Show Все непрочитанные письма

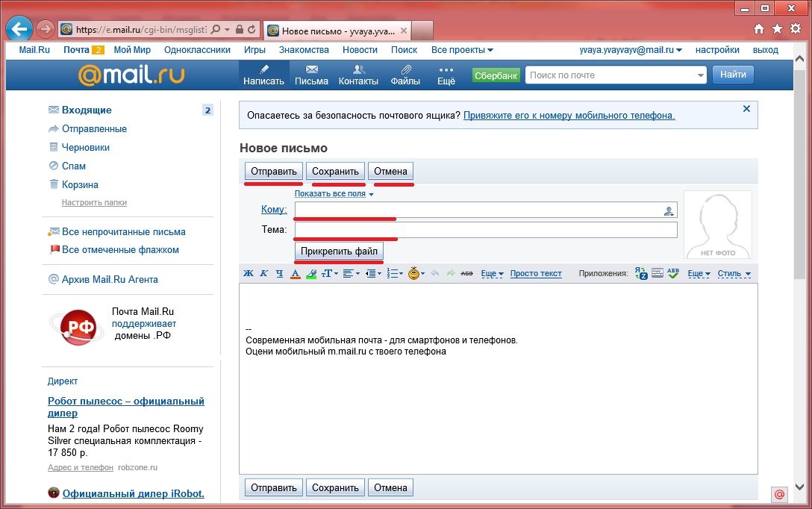tap(123, 232)
